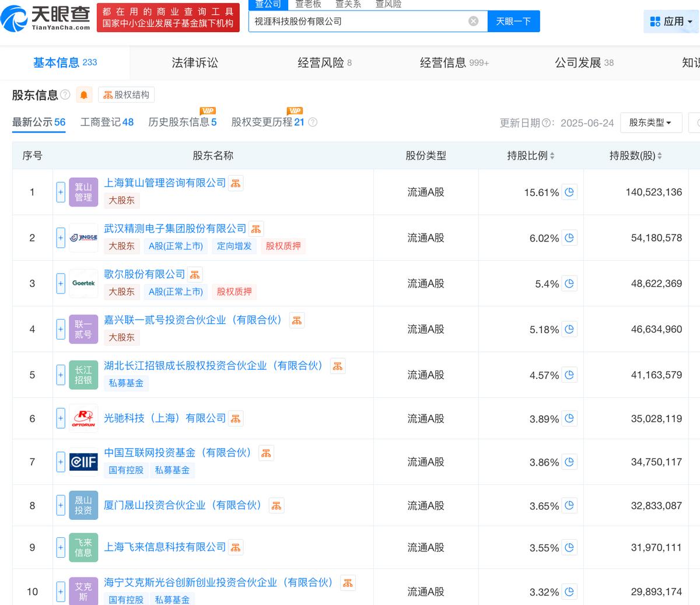Switch to 法律诉讼 tab
This screenshot has height=605, width=700.
pyautogui.click(x=195, y=62)
